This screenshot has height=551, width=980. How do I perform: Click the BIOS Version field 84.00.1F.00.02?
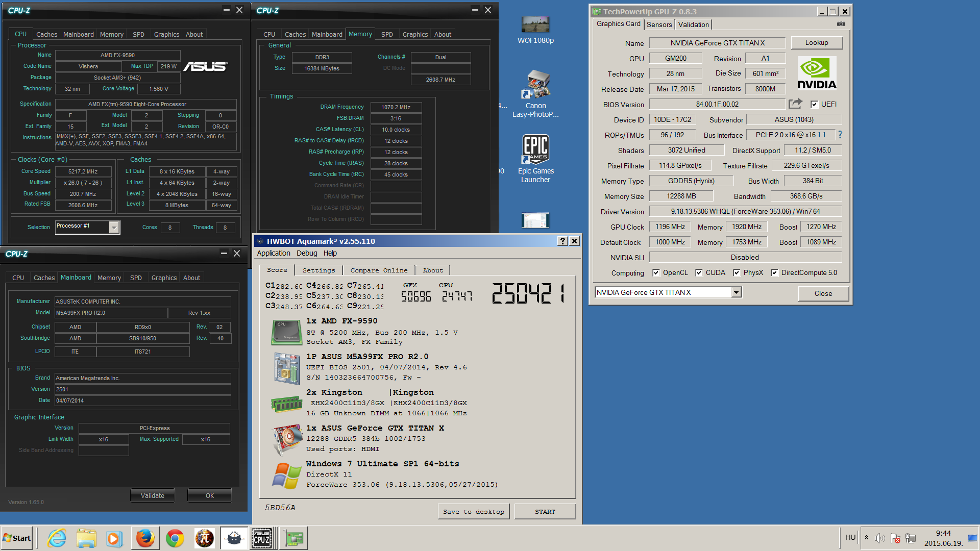pos(717,104)
